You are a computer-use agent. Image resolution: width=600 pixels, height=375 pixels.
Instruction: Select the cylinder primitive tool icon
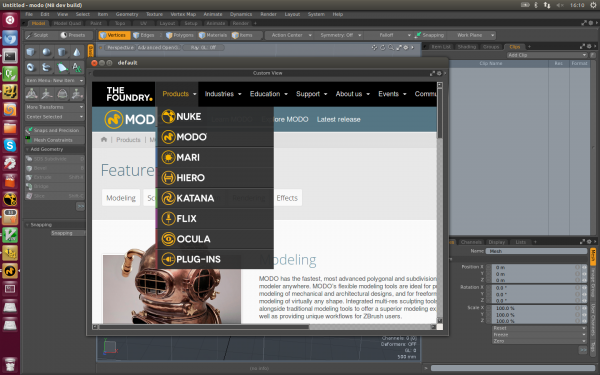(x=62, y=52)
